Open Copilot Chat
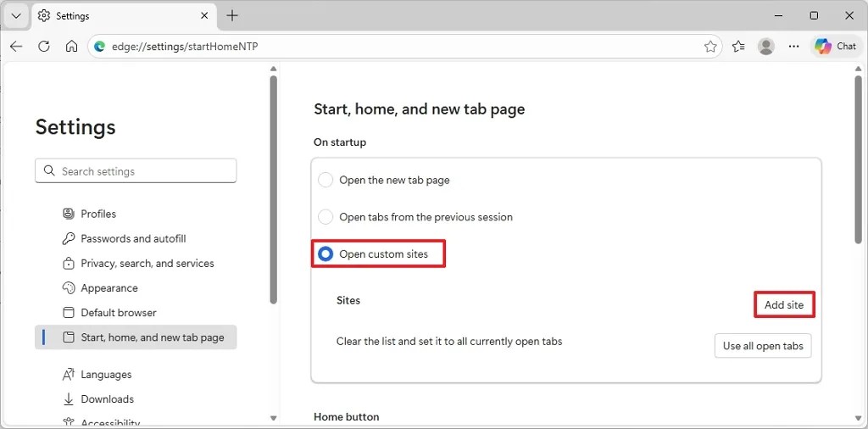Screen dimensions: 868x429 tap(835, 47)
